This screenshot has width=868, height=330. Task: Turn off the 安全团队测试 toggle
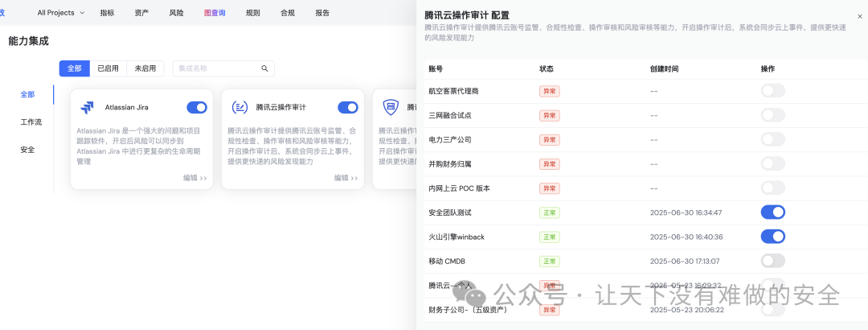click(x=773, y=212)
